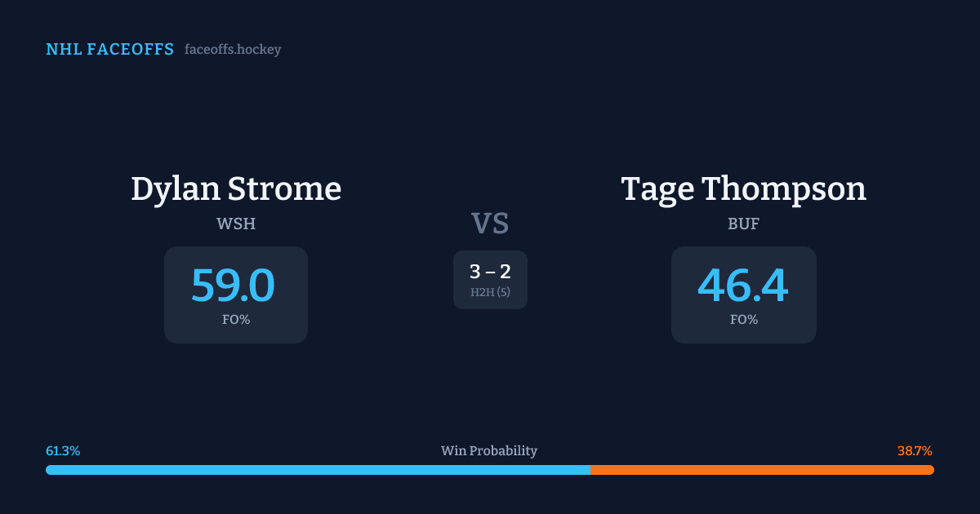Click the BUF team abbreviation

[x=743, y=224]
